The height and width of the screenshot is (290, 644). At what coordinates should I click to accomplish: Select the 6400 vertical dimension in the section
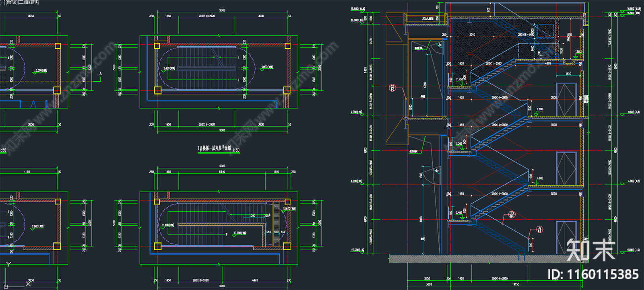click(x=365, y=70)
